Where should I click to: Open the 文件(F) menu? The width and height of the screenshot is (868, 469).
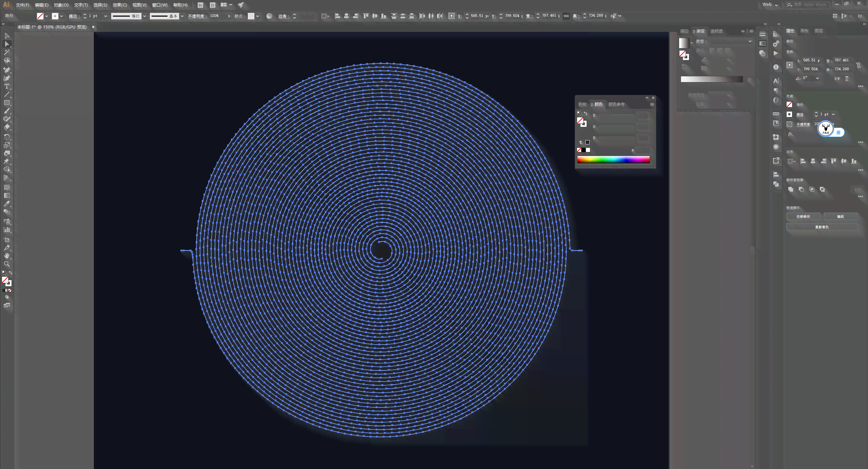[x=22, y=5]
